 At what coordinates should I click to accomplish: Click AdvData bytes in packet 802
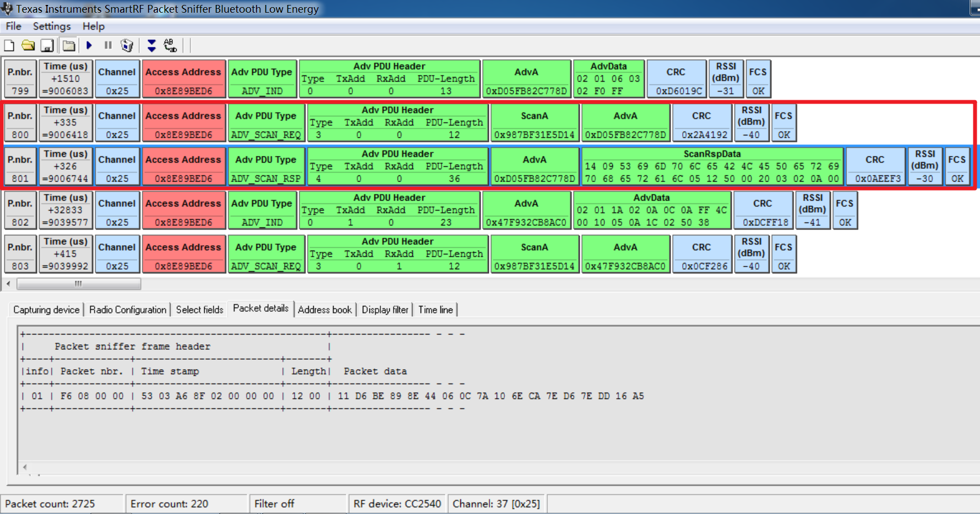coord(652,216)
